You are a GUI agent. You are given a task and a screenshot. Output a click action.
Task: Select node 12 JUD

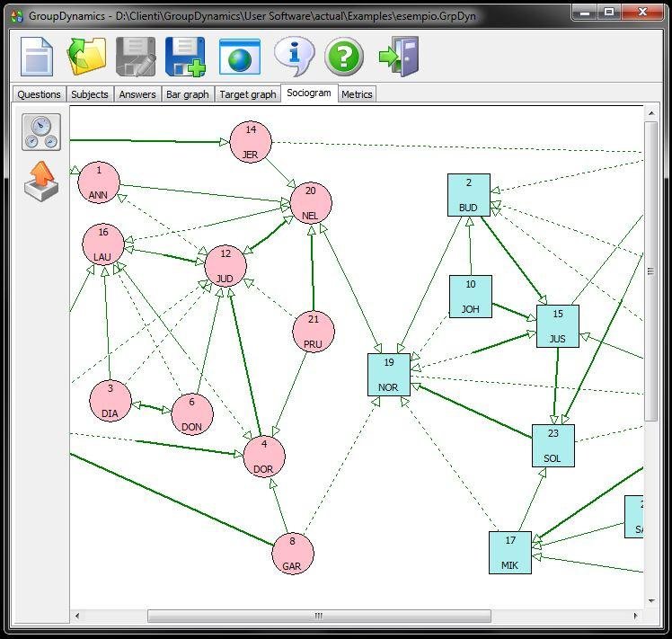[225, 266]
